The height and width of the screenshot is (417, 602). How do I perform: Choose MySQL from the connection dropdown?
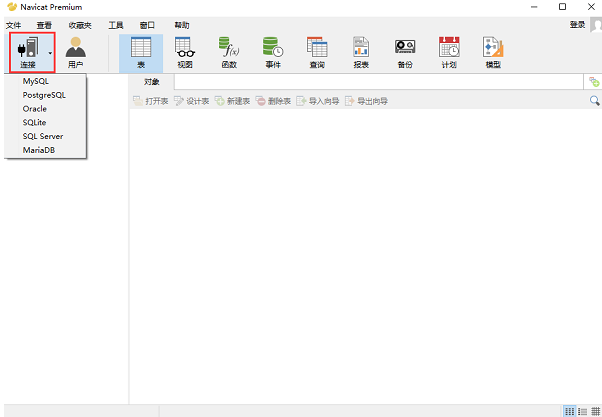[x=35, y=81]
